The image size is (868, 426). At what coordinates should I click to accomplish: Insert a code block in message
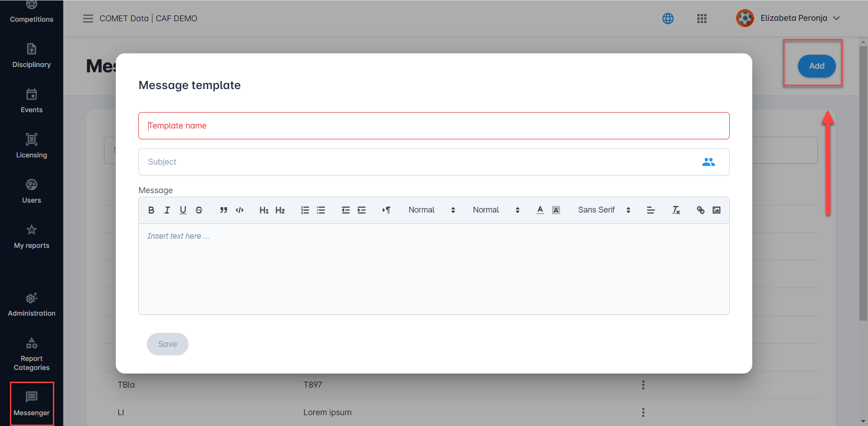[x=240, y=210]
